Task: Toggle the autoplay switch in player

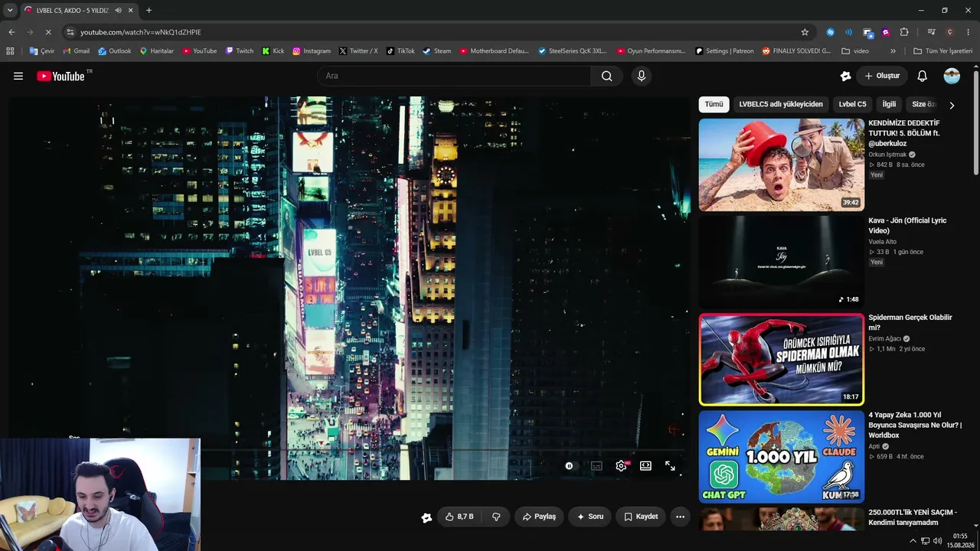Action: pos(569,465)
